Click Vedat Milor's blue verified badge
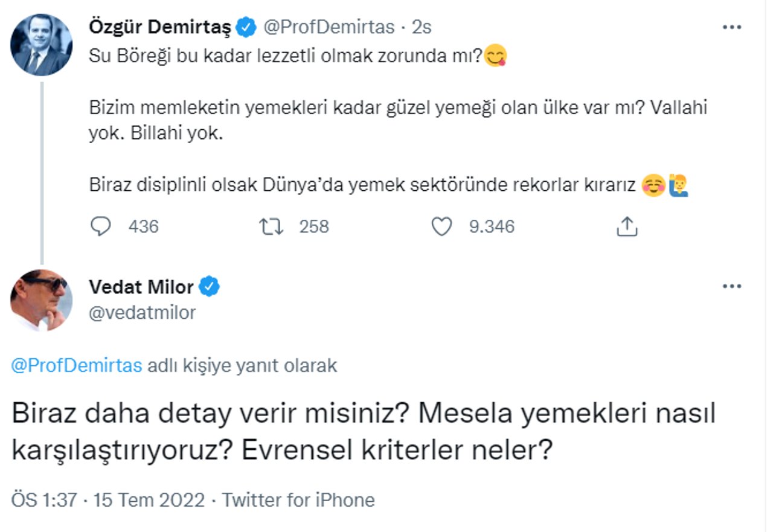This screenshot has height=532, width=773. click(x=210, y=287)
